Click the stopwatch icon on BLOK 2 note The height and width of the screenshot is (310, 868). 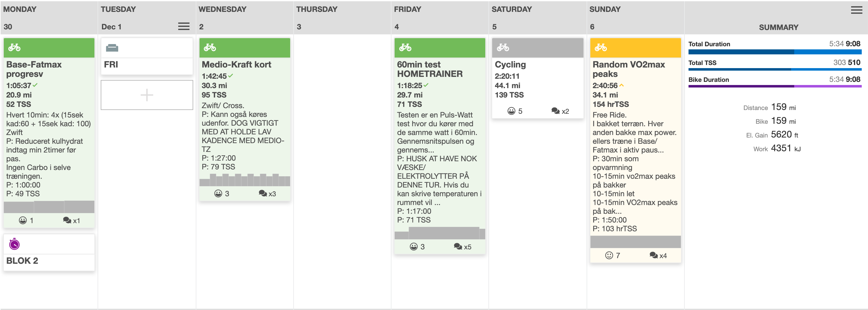click(14, 244)
